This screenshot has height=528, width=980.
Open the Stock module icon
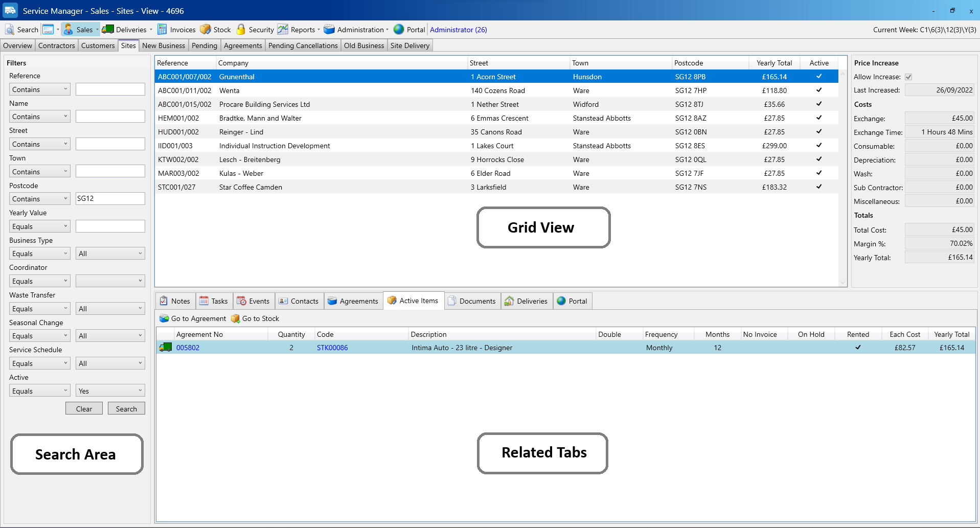(206, 30)
